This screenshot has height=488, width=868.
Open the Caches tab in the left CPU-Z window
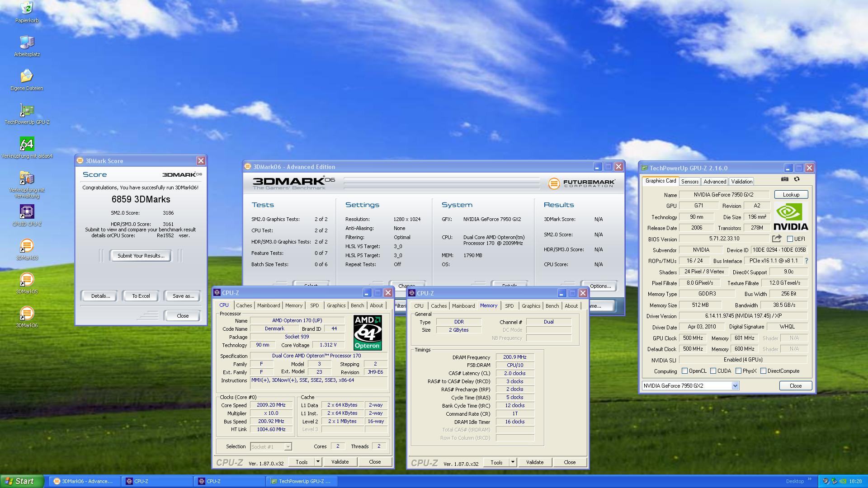(244, 305)
